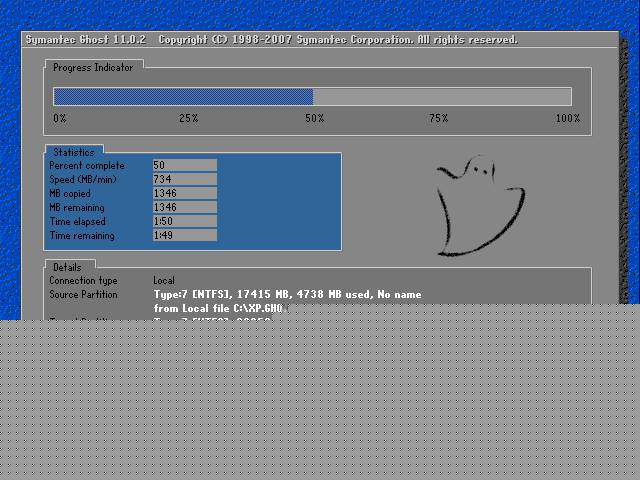The height and width of the screenshot is (480, 640).
Task: Click the 75% progress scale label
Action: click(438, 118)
